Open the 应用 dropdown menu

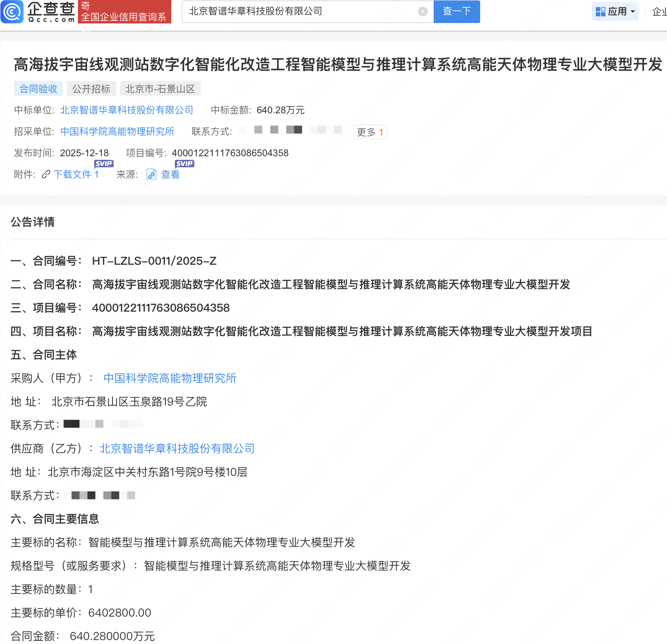(x=615, y=12)
